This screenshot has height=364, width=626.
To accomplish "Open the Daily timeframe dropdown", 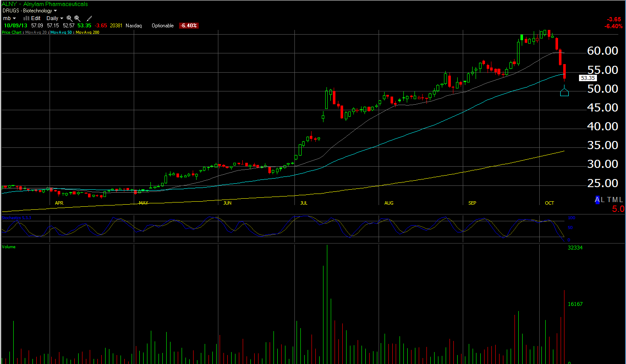I will pos(55,18).
